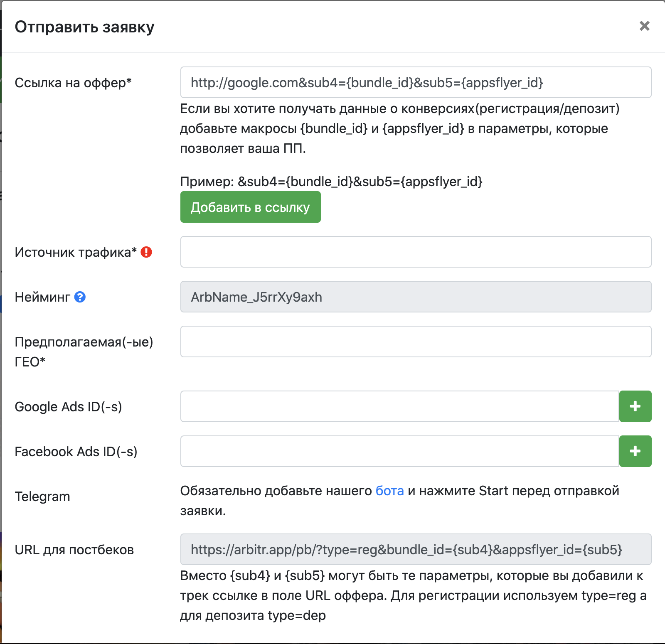Click the Google Ads ID(-s) label
The image size is (665, 644).
pos(68,407)
